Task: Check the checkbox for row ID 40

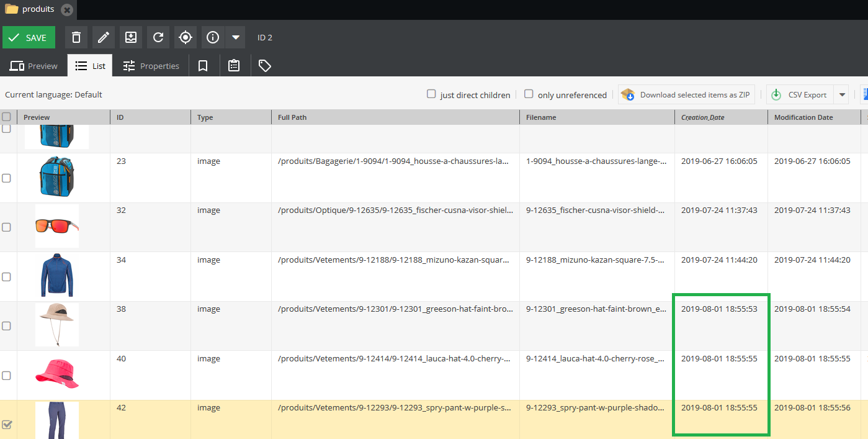Action: [x=6, y=376]
